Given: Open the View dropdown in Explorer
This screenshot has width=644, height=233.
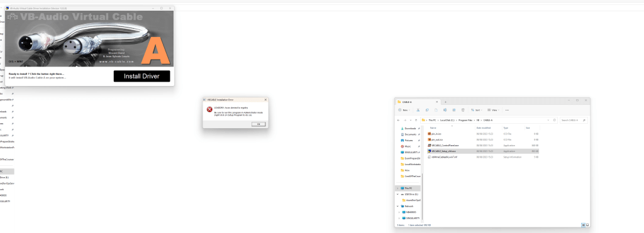Looking at the screenshot, I should point(494,110).
